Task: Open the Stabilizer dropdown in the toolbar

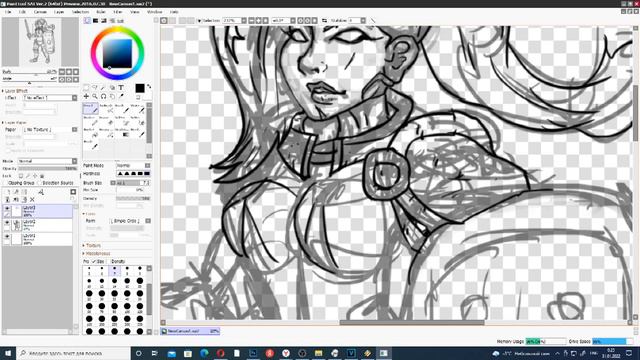Action: coord(363,20)
